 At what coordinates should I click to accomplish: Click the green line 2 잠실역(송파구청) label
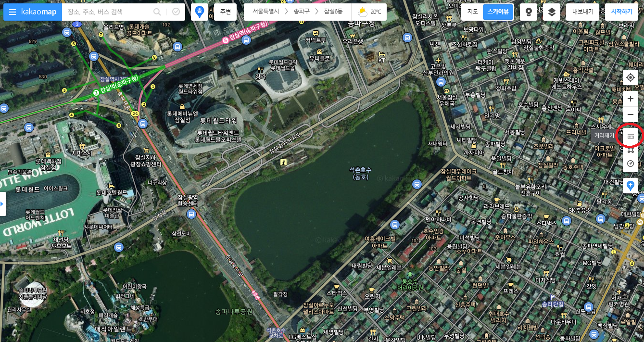pyautogui.click(x=115, y=85)
